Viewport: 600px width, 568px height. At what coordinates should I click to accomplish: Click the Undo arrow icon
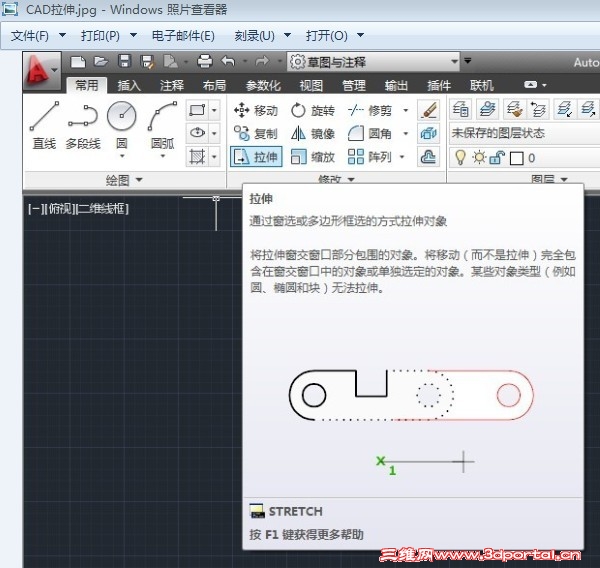coord(228,61)
